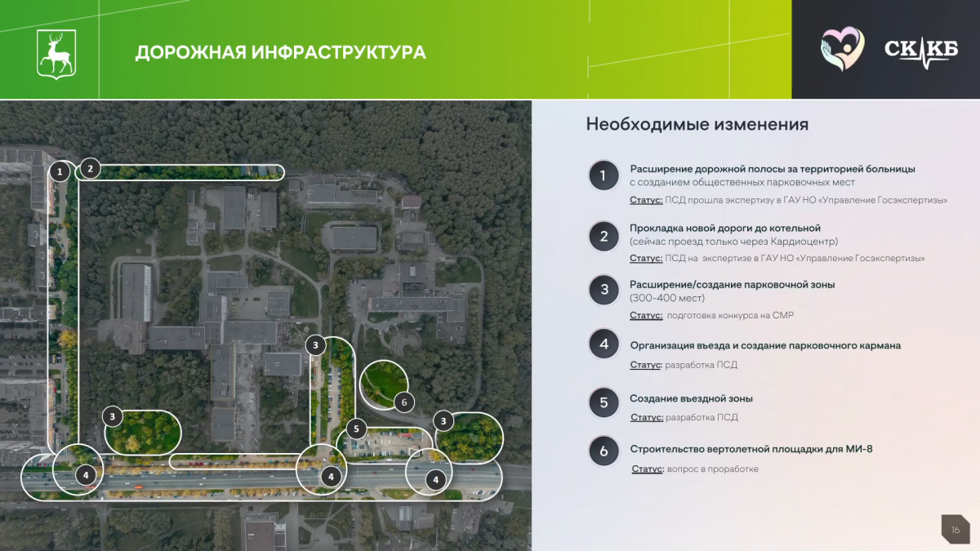Click legend number 6 circle
Screen dimensions: 980x551
click(x=604, y=451)
